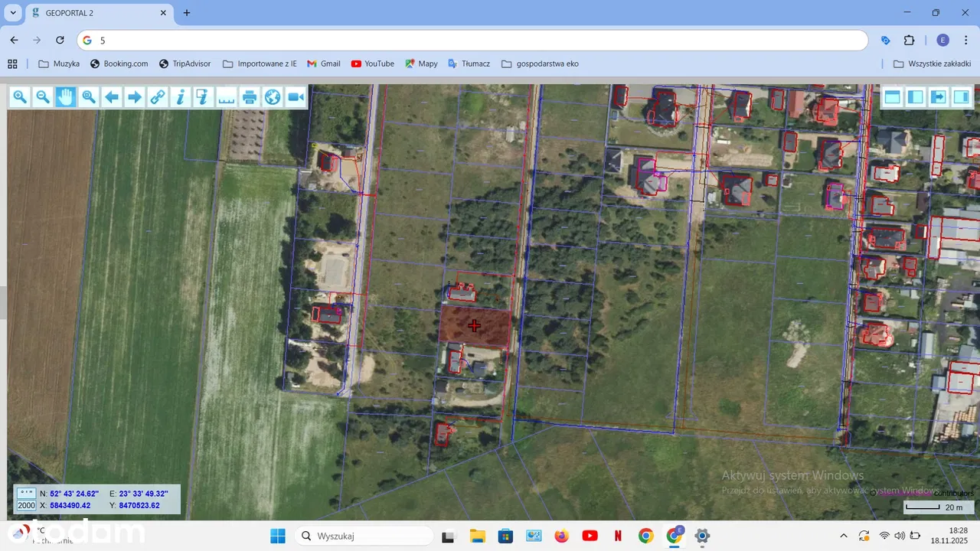Activate the hand pan tool

click(x=66, y=96)
